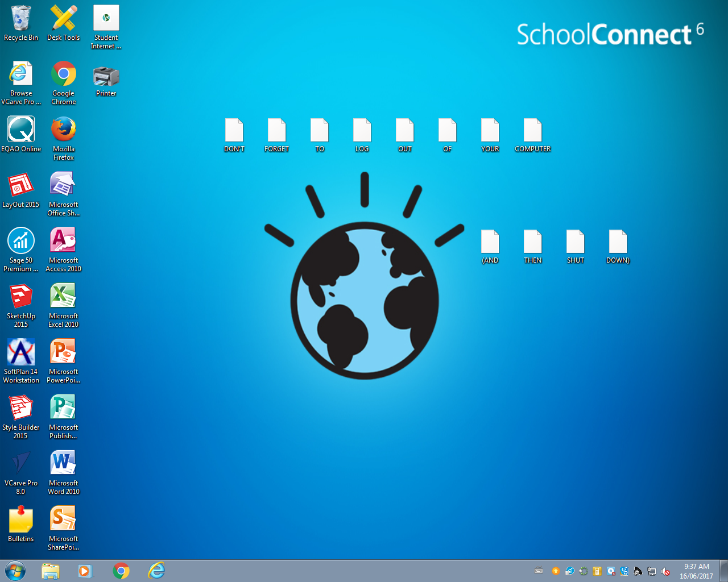Screen dimensions: 728x582
Task: Select the file named (AND
Action: click(490, 247)
